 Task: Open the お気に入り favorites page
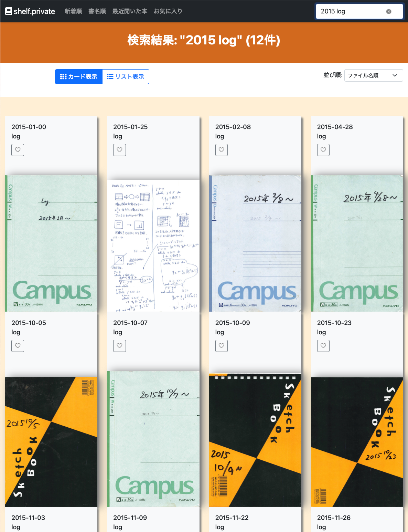[x=168, y=11]
